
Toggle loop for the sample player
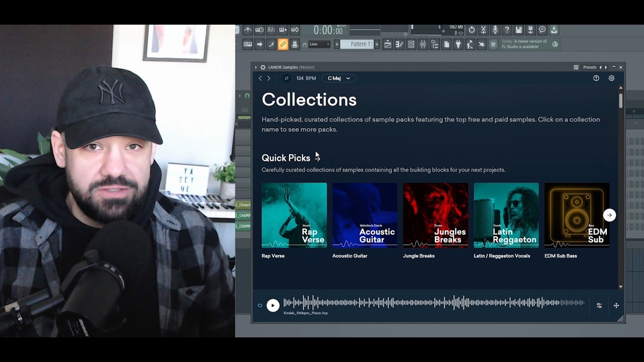pyautogui.click(x=260, y=305)
